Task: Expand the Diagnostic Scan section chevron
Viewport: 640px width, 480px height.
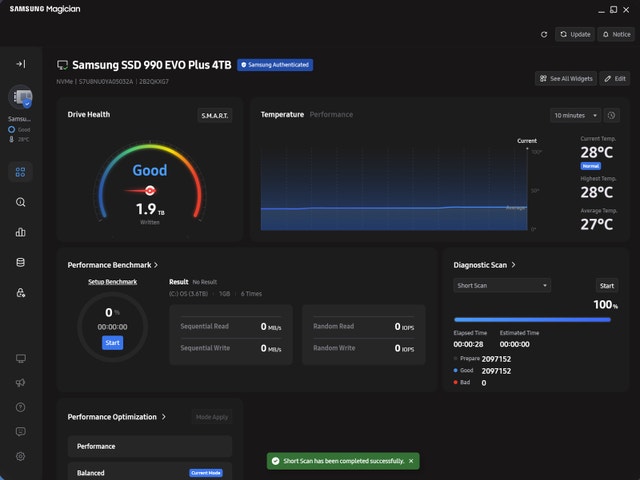Action: point(513,265)
